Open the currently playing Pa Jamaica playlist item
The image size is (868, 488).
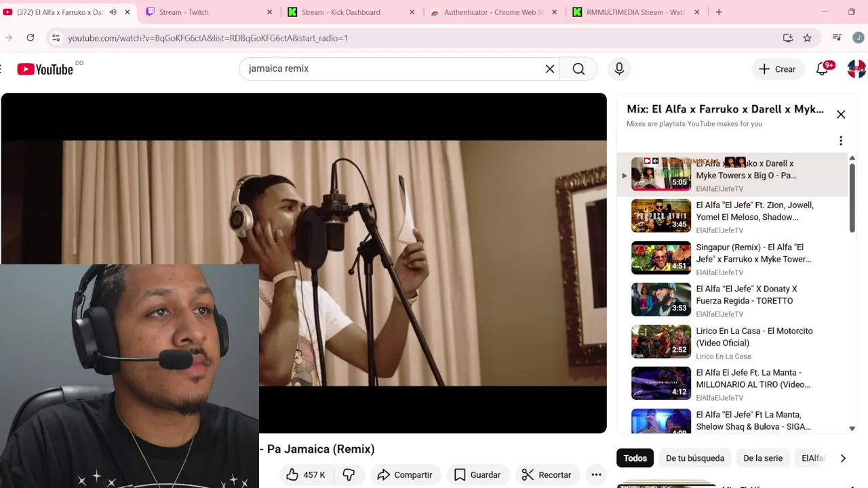[732, 174]
